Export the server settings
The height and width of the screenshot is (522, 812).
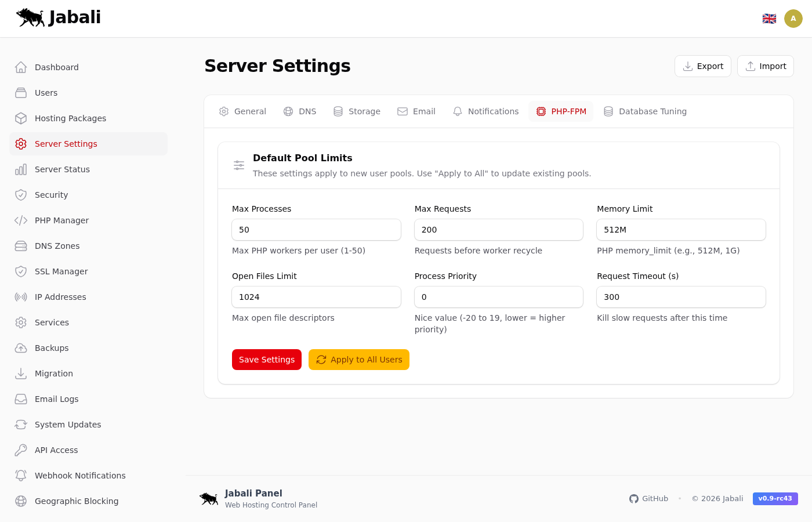tap(702, 66)
